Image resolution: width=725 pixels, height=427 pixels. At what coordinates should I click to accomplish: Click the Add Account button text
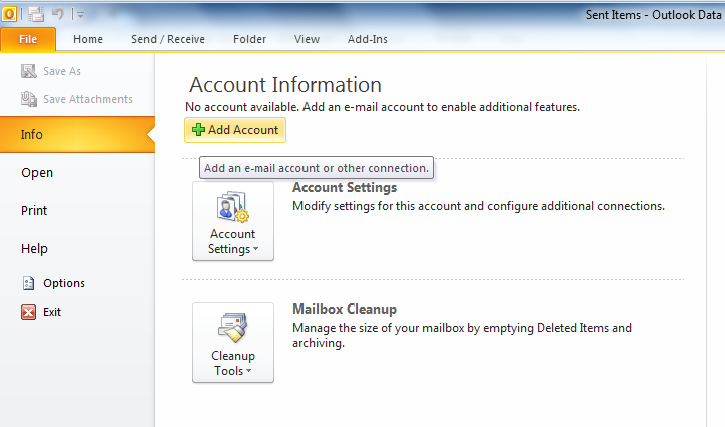(243, 130)
